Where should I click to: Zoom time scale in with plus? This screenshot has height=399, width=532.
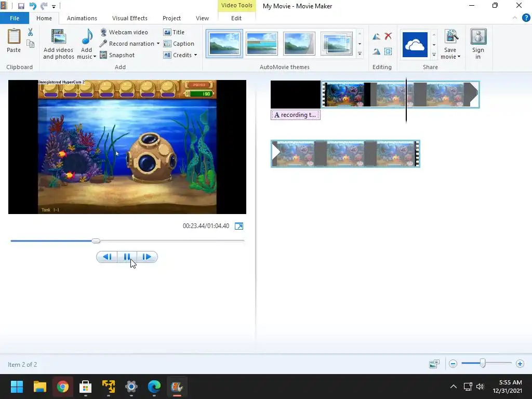pyautogui.click(x=520, y=364)
